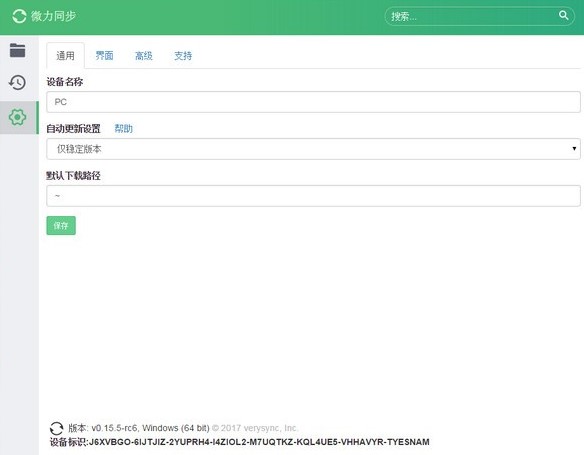Image resolution: width=584 pixels, height=455 pixels.
Task: Click the sync icon beside version text
Action: point(56,428)
